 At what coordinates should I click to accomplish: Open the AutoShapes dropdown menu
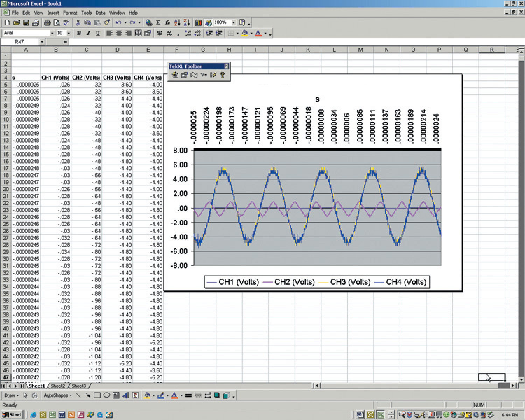(58, 395)
